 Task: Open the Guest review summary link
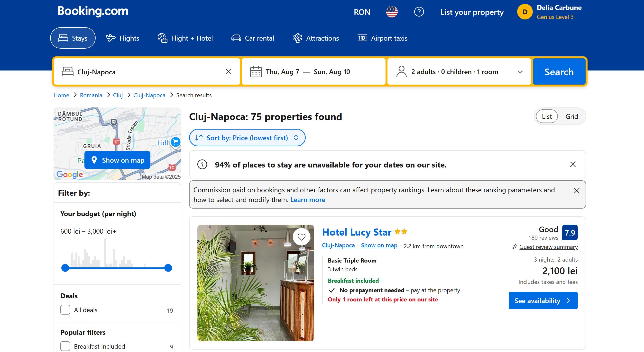[x=548, y=247]
